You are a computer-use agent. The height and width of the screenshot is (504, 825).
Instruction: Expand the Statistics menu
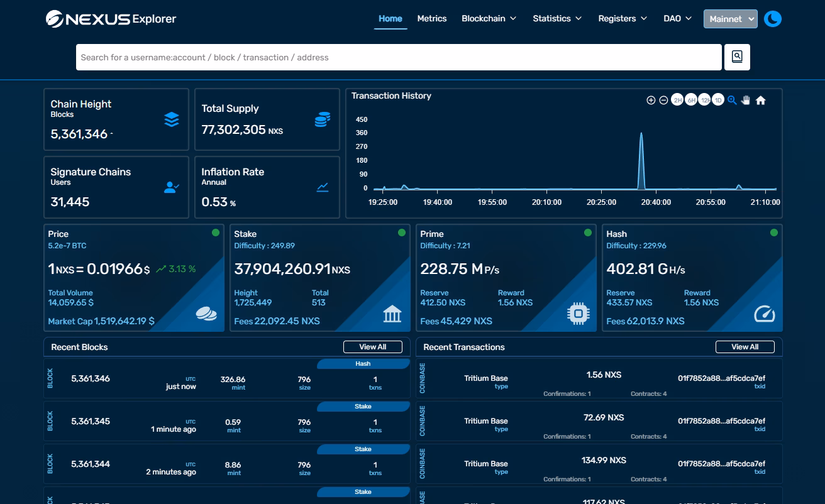coord(557,19)
